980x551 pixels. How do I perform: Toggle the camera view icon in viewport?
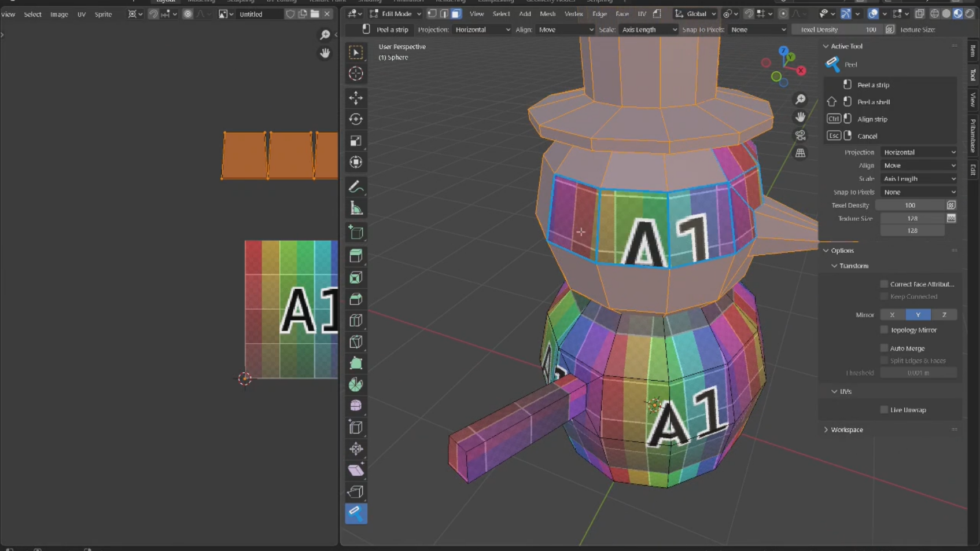tap(800, 135)
